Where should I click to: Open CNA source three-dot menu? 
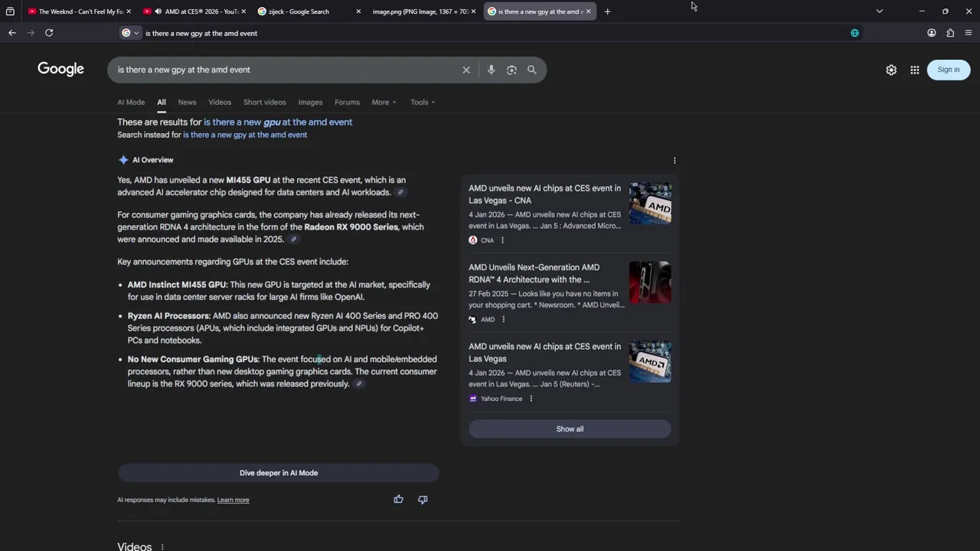click(502, 240)
